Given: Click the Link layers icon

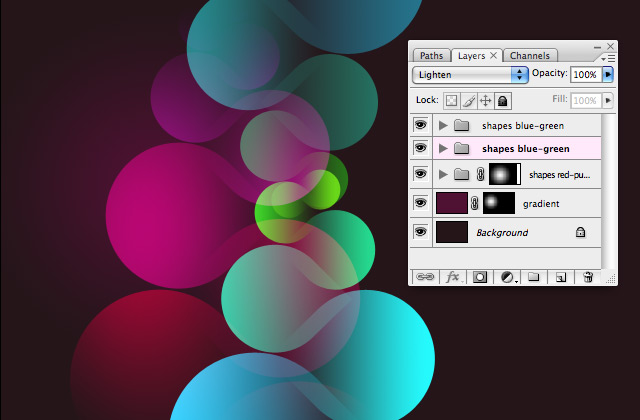Looking at the screenshot, I should [424, 277].
